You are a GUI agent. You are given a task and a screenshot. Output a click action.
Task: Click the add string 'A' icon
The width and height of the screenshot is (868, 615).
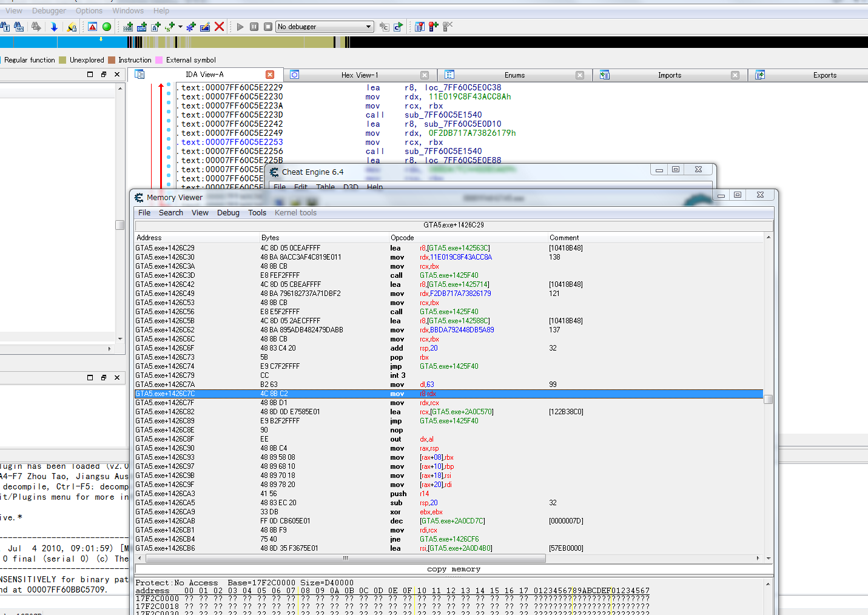tap(156, 27)
